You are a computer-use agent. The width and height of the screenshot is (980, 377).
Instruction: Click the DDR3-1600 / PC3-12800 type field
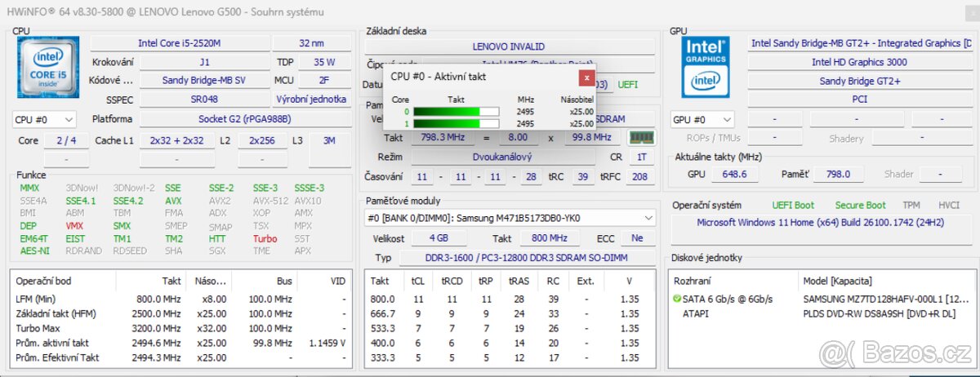[x=527, y=258]
